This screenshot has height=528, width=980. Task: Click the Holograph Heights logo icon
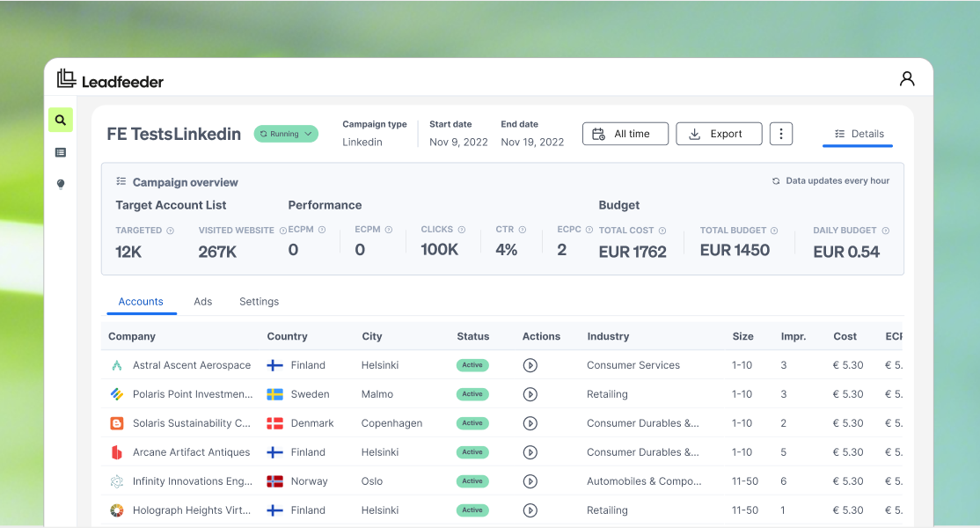pyautogui.click(x=117, y=510)
